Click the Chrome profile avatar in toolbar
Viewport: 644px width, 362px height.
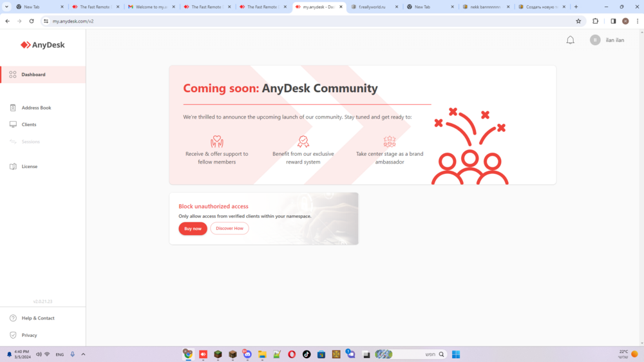pyautogui.click(x=625, y=21)
